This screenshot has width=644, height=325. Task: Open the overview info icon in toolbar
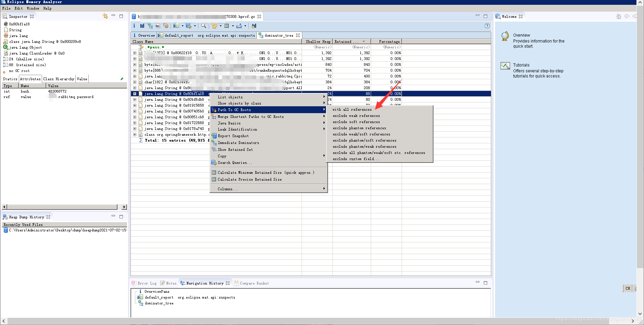pos(134,26)
